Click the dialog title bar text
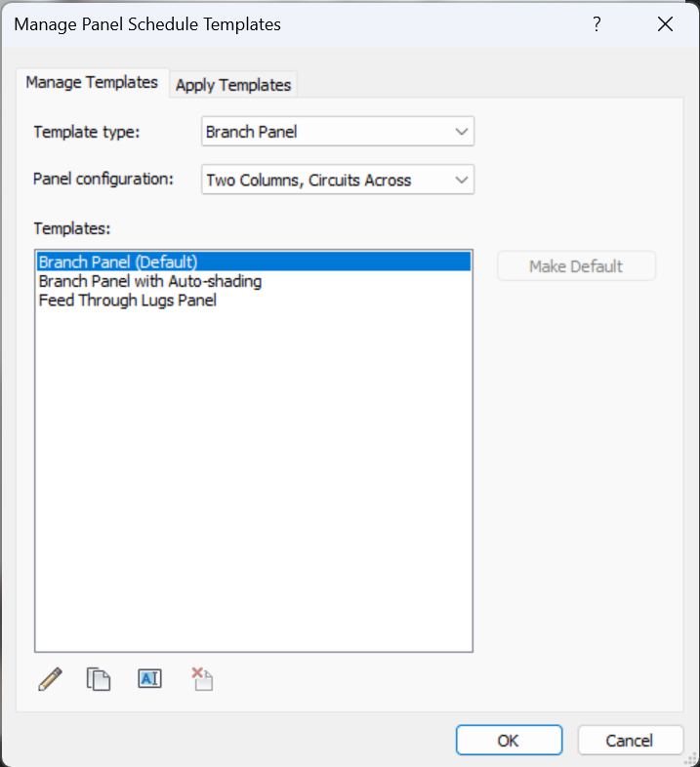The image size is (700, 767). pos(147,24)
